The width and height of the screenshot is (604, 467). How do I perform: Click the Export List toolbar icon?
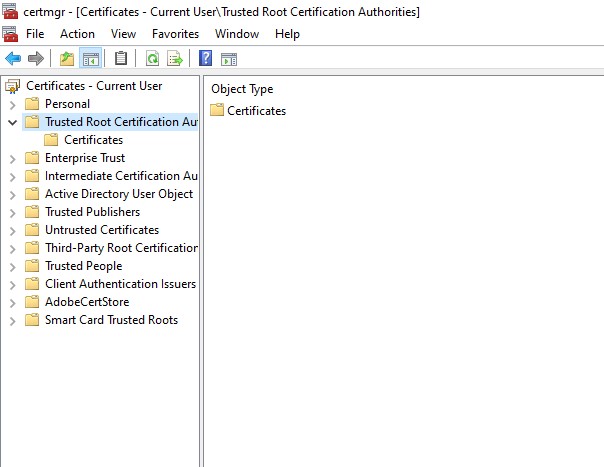(x=174, y=59)
